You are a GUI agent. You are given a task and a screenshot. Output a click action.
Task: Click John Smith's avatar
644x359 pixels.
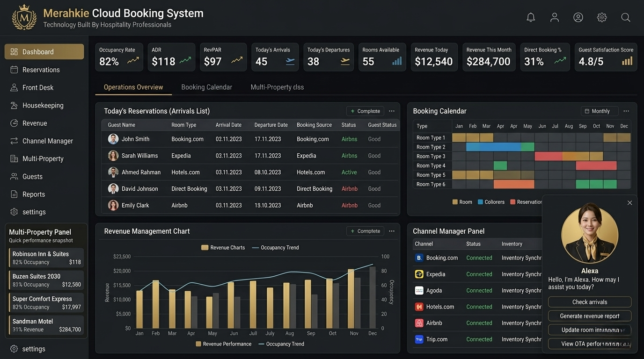pos(113,139)
